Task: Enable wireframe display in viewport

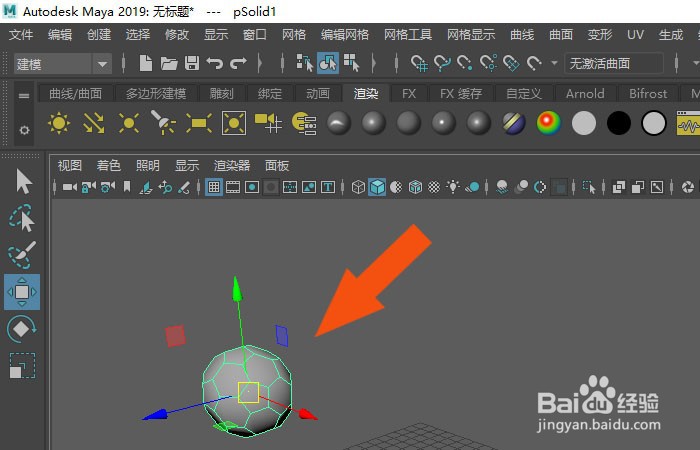Action: pos(358,187)
